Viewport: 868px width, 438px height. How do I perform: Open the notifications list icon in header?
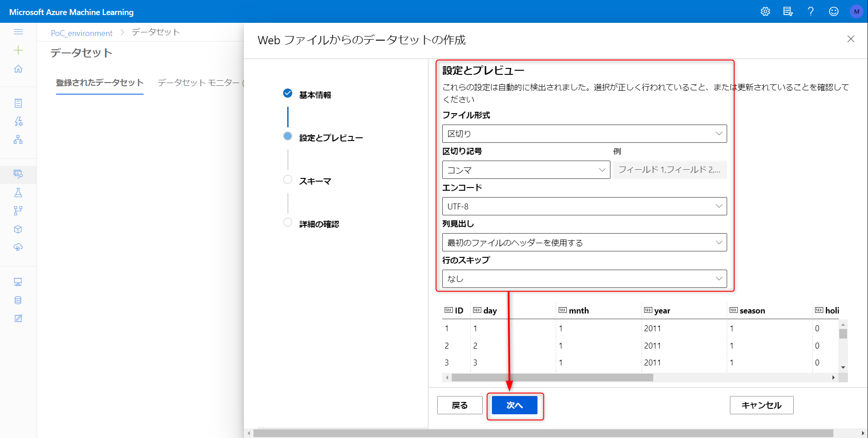(788, 12)
